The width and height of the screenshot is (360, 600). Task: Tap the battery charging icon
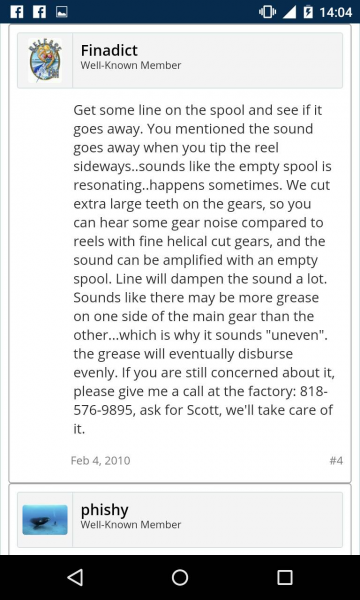click(308, 12)
